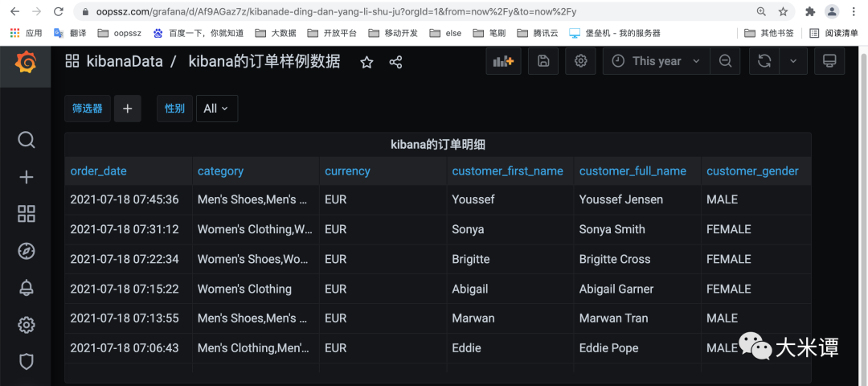Click the kibana的订单样例数据 dashboard title
This screenshot has width=868, height=386.
[264, 61]
